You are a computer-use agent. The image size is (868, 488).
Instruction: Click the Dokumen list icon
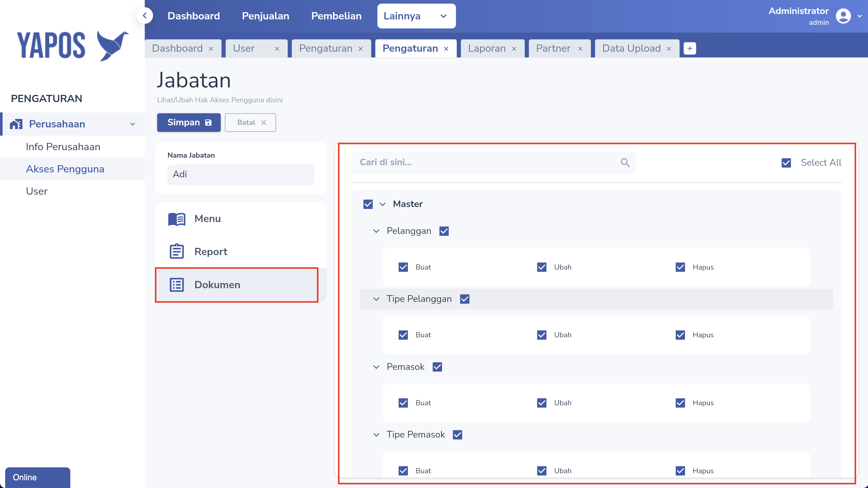177,285
